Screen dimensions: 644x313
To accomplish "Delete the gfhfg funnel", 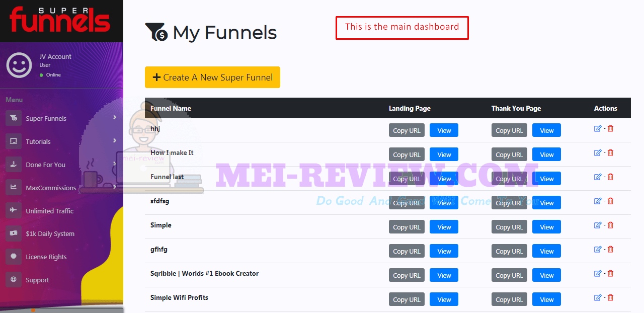I will [x=610, y=250].
